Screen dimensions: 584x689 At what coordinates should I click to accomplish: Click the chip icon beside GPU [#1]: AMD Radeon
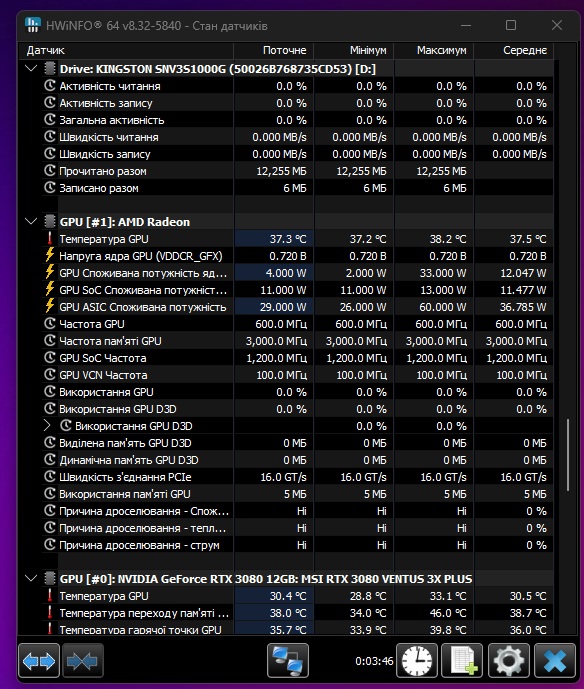click(50, 221)
